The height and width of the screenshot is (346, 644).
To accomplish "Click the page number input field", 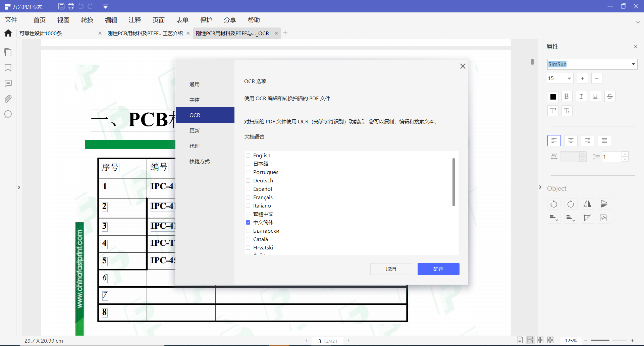I will pos(327,341).
